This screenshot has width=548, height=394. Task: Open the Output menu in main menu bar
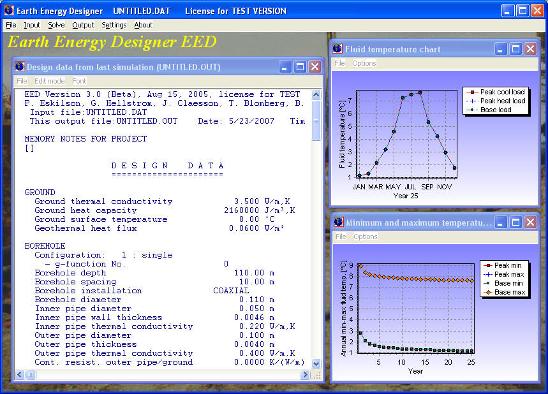tap(83, 25)
